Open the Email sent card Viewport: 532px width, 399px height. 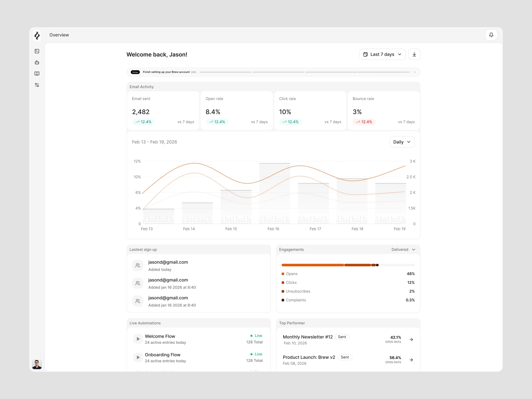(x=163, y=110)
